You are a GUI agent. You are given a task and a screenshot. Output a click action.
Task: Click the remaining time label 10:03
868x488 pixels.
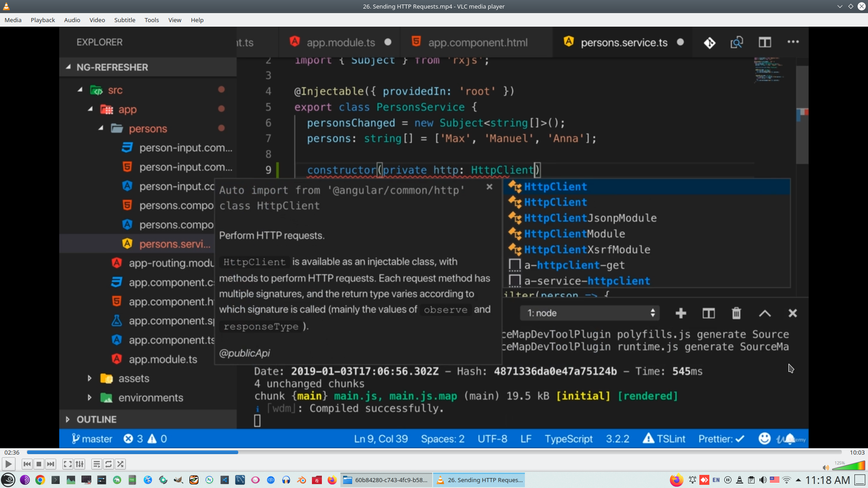[x=857, y=452]
